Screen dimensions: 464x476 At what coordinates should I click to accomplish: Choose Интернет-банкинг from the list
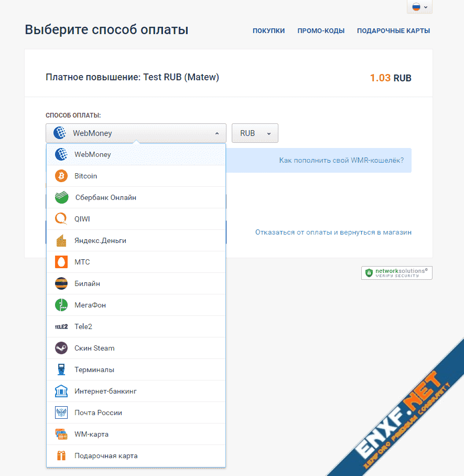[105, 391]
